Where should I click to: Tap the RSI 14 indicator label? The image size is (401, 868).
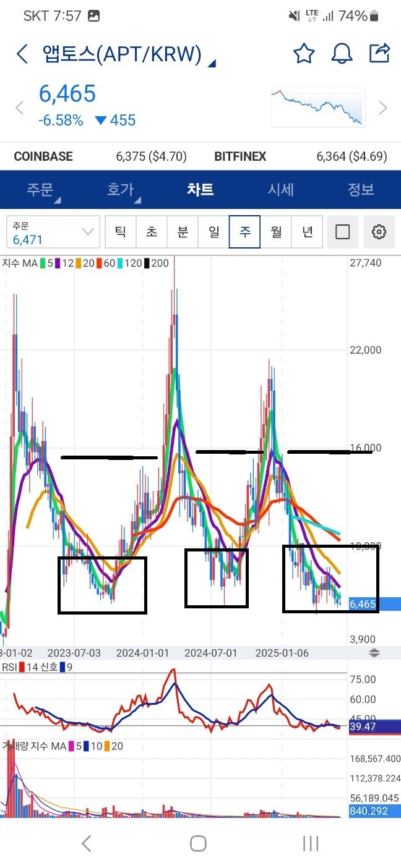point(20,667)
